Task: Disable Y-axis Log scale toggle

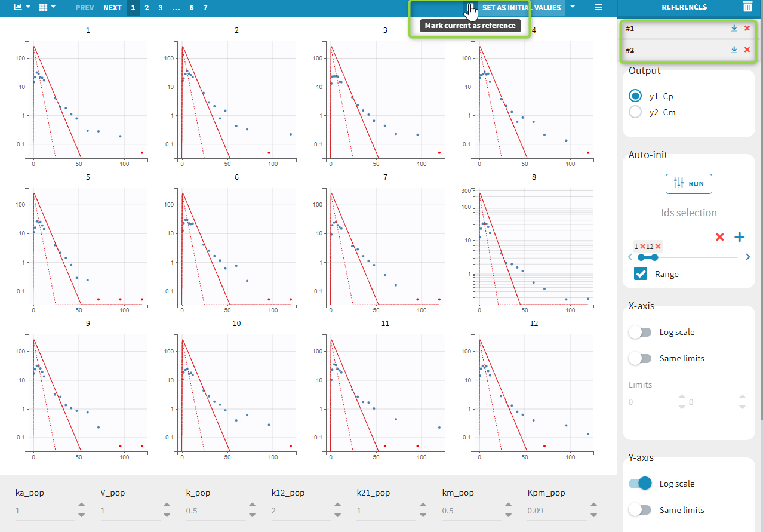Action: pyautogui.click(x=641, y=484)
